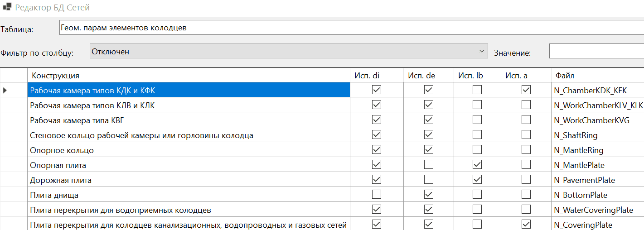Image resolution: width=644 pixels, height=230 pixels.
Task: Check 'Исп. di' for Плита днища
Action: [376, 195]
